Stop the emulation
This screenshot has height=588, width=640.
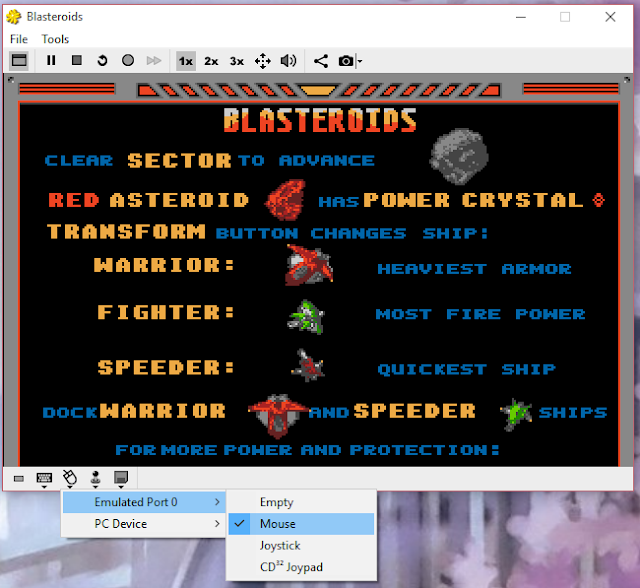click(77, 61)
